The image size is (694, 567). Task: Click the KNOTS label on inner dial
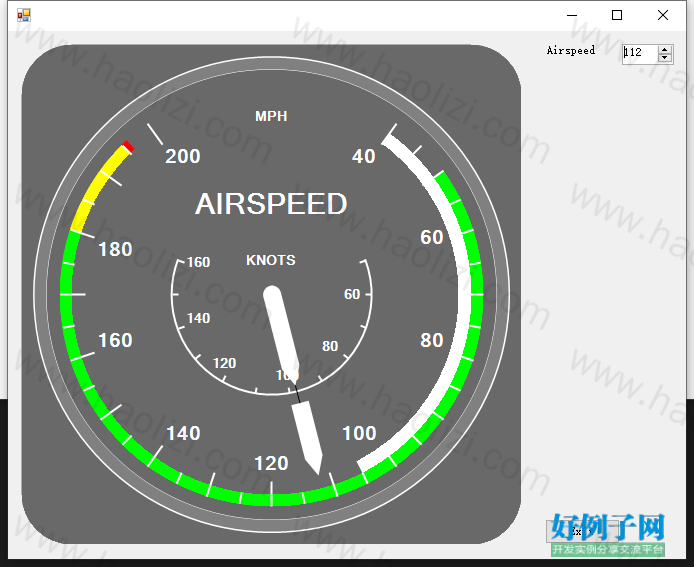pyautogui.click(x=270, y=260)
